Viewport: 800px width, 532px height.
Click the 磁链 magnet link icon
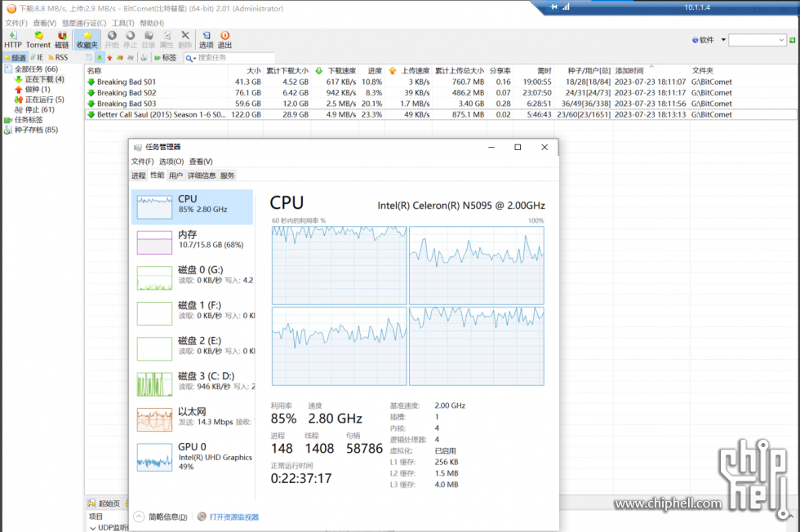[x=62, y=39]
